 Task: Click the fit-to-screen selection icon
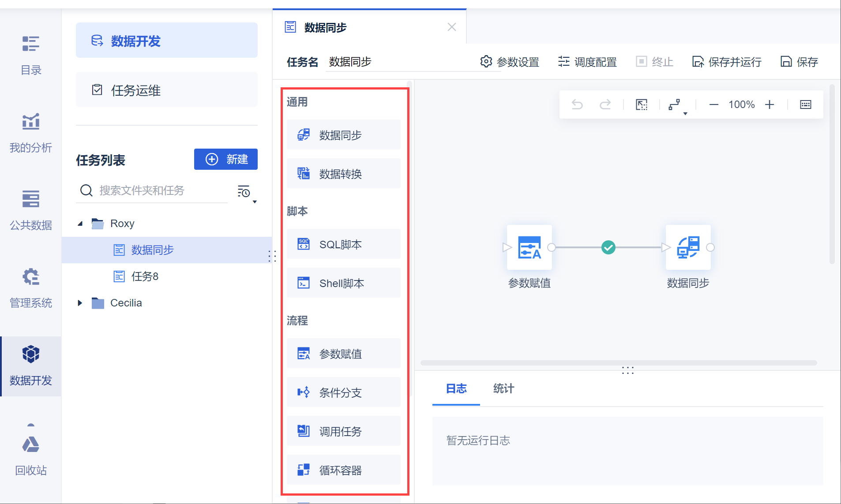642,105
